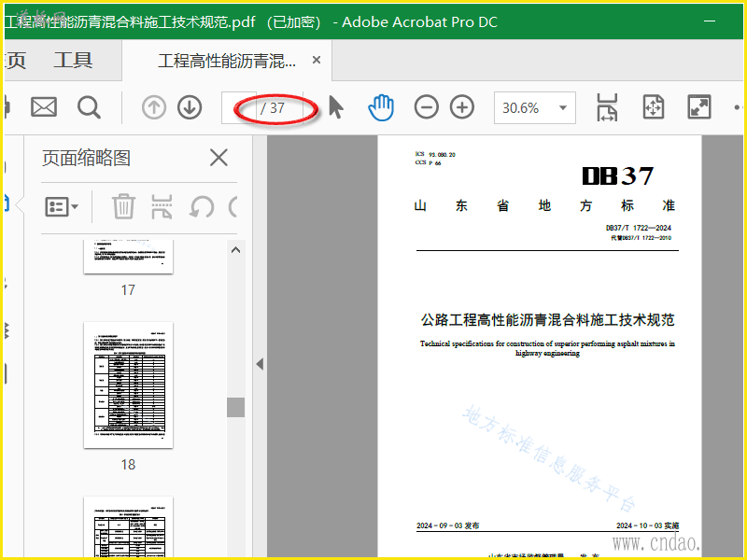
Task: Click the email envelope icon
Action: 44,107
